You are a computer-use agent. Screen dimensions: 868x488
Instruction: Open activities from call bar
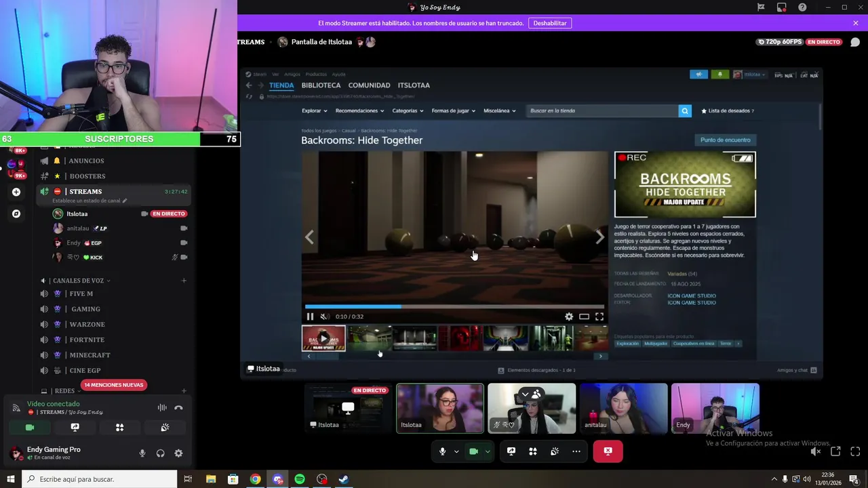(533, 451)
